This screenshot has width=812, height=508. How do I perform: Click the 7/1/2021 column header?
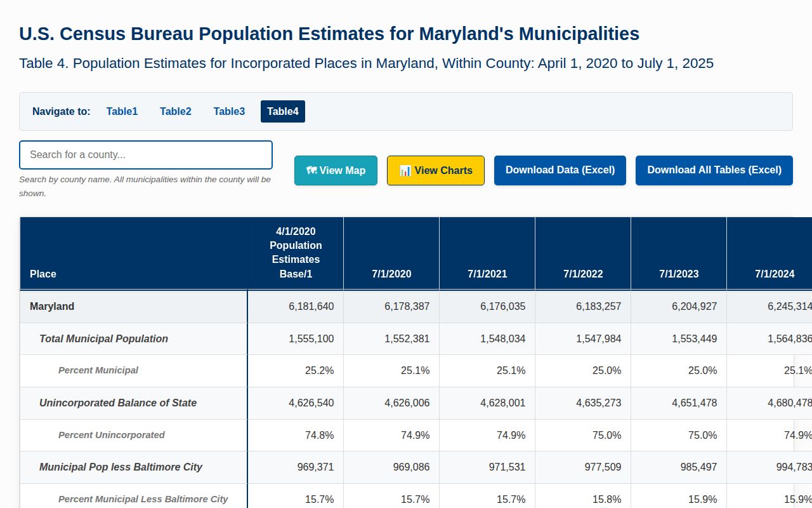487,253
